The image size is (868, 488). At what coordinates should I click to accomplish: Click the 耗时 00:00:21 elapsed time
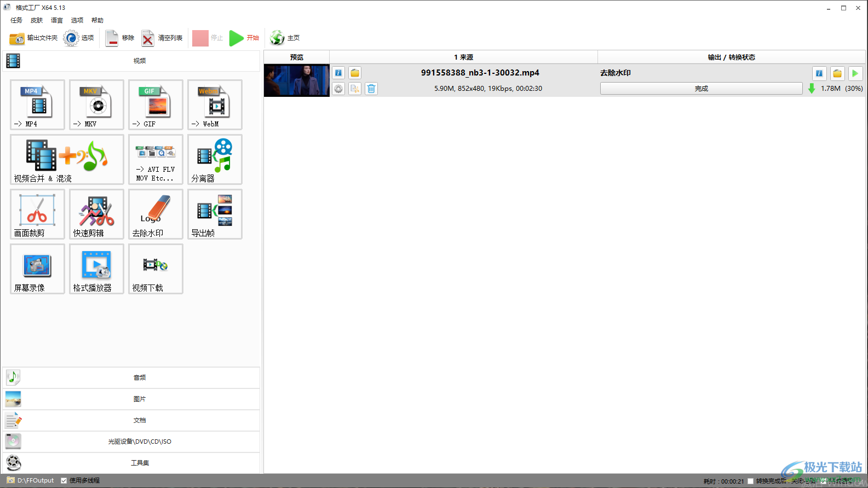724,481
